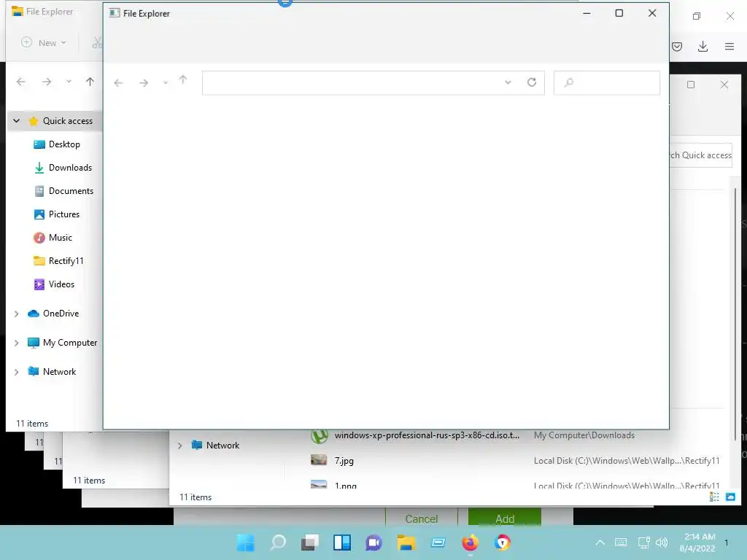The image size is (747, 560).
Task: Select the 1.png file row
Action: pyautogui.click(x=514, y=485)
